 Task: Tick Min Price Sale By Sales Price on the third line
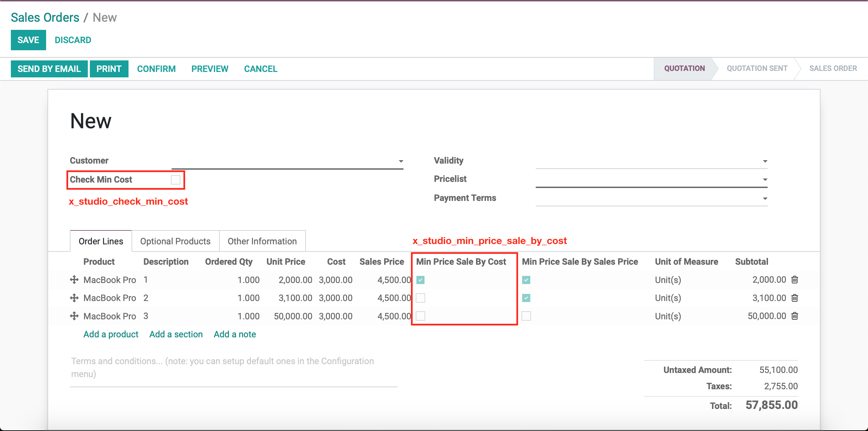tap(526, 316)
